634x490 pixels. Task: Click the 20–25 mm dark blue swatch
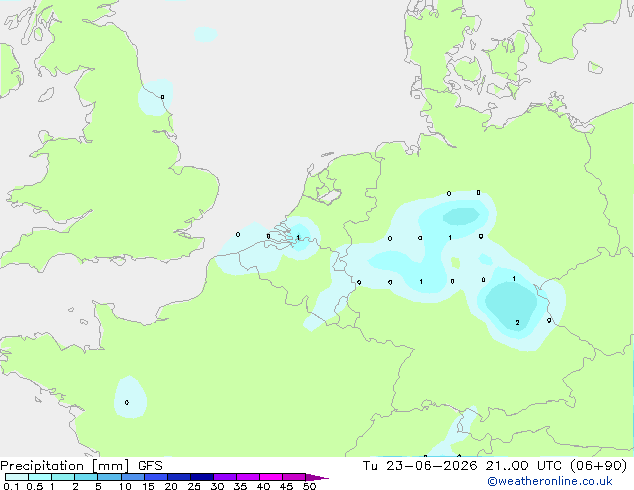(x=178, y=477)
